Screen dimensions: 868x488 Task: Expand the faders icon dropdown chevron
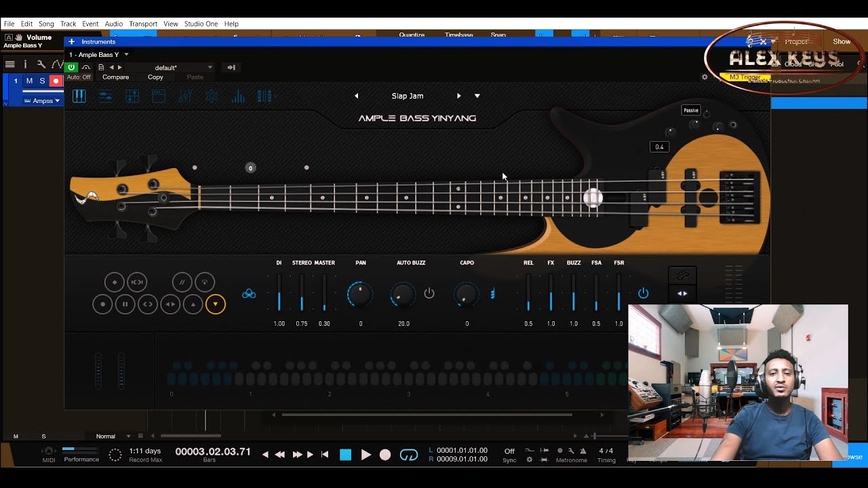click(x=275, y=96)
